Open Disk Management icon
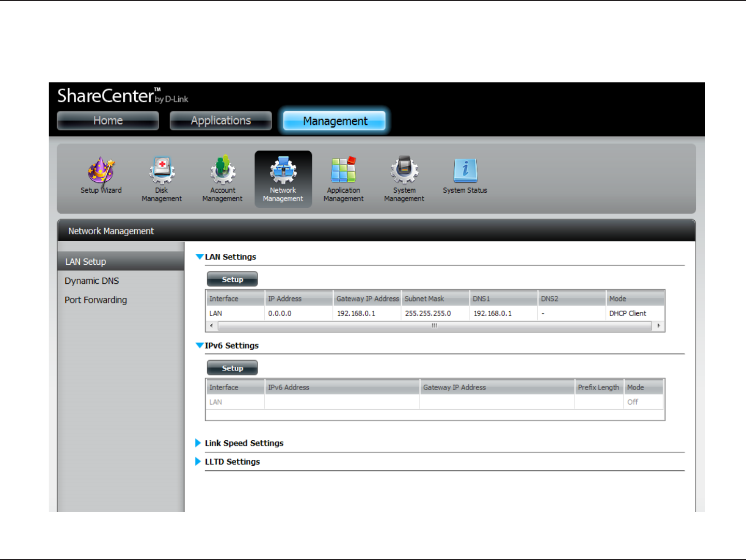 162,179
